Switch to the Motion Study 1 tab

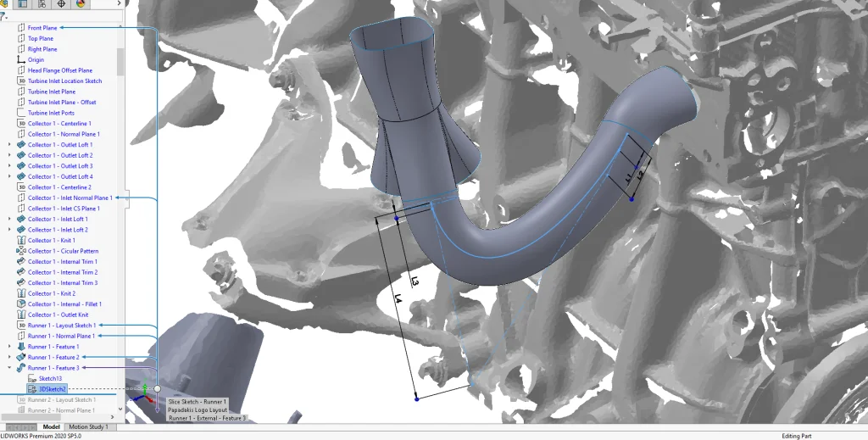88,426
